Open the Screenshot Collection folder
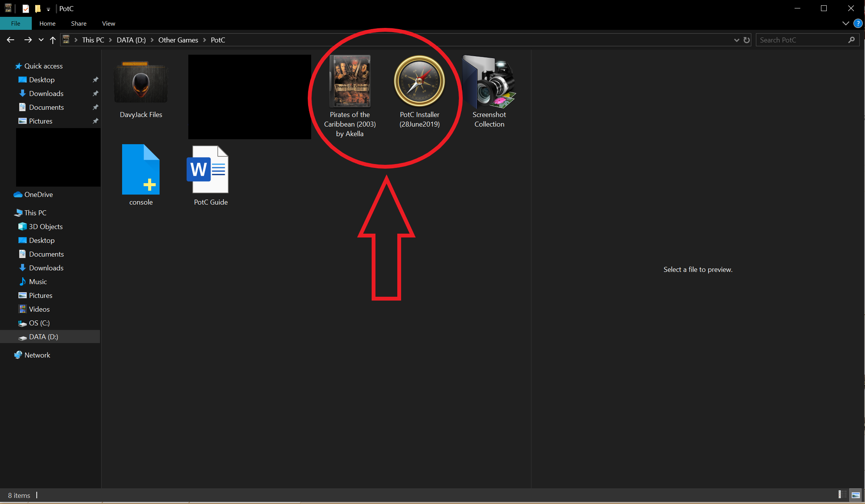This screenshot has width=865, height=504. pyautogui.click(x=489, y=92)
